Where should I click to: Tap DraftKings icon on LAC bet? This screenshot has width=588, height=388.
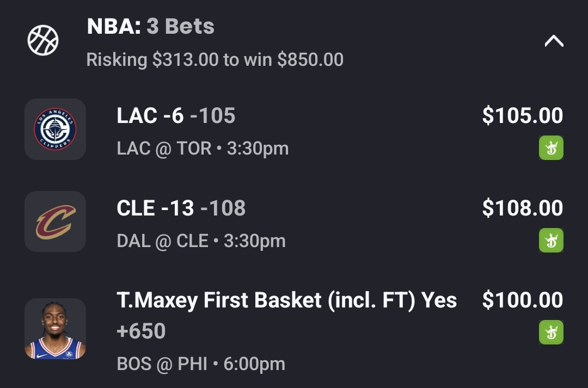pos(551,148)
